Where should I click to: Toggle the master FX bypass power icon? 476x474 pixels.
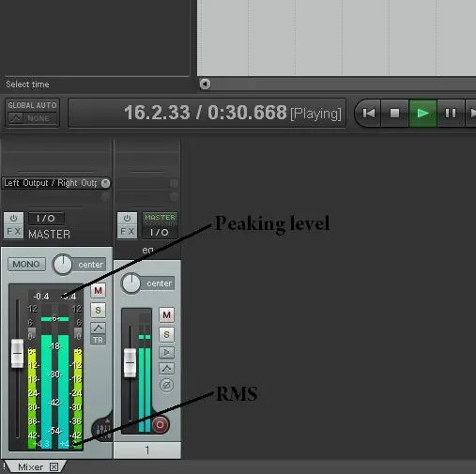tap(13, 218)
